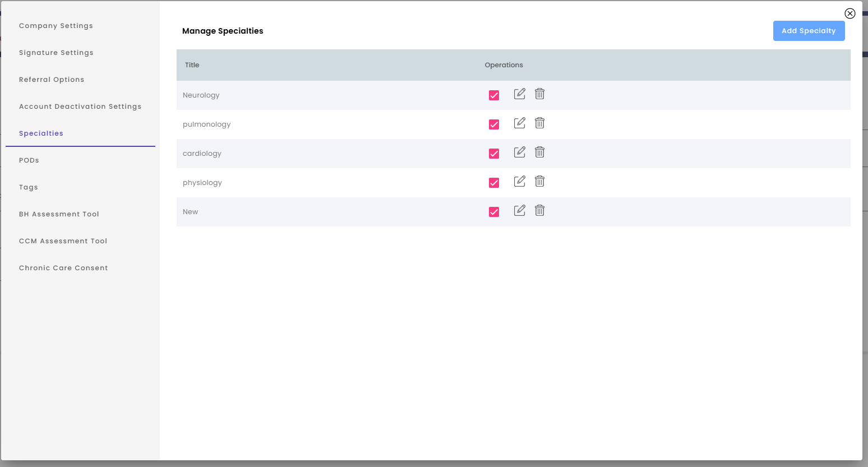
Task: Remove cardiology using the trash icon
Action: pyautogui.click(x=539, y=152)
